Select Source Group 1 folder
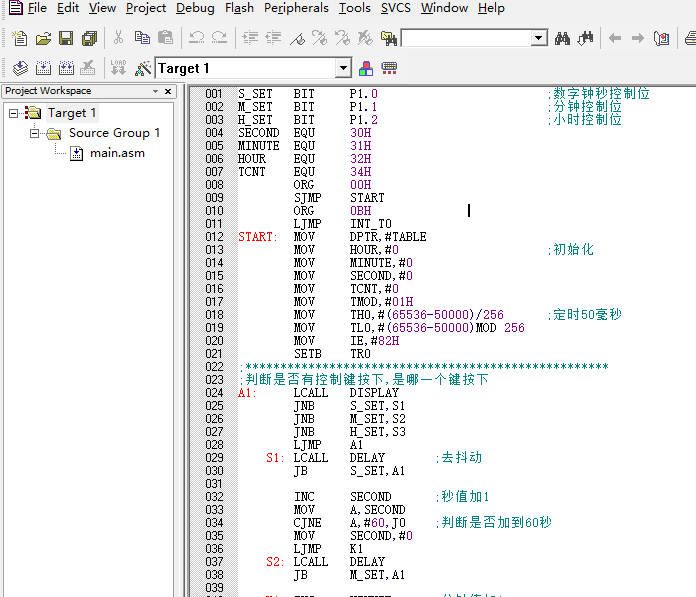Screen dimensions: 696x597 [114, 133]
